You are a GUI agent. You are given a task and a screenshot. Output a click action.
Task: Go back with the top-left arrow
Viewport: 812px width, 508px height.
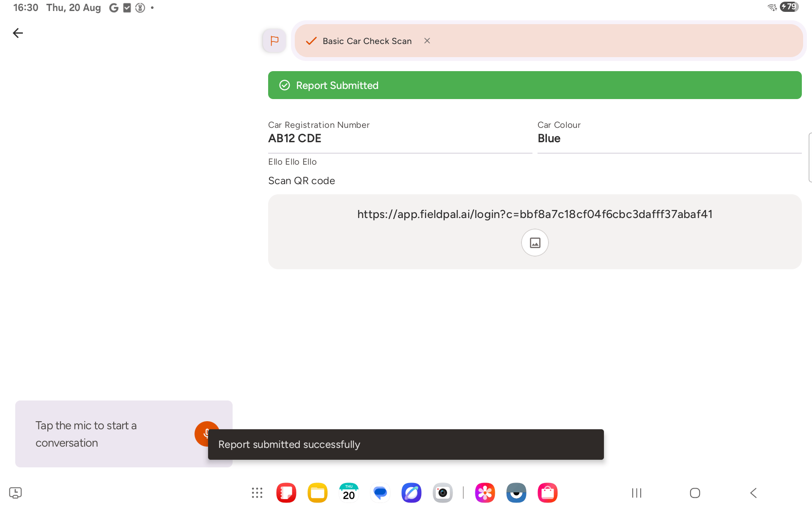coord(18,33)
